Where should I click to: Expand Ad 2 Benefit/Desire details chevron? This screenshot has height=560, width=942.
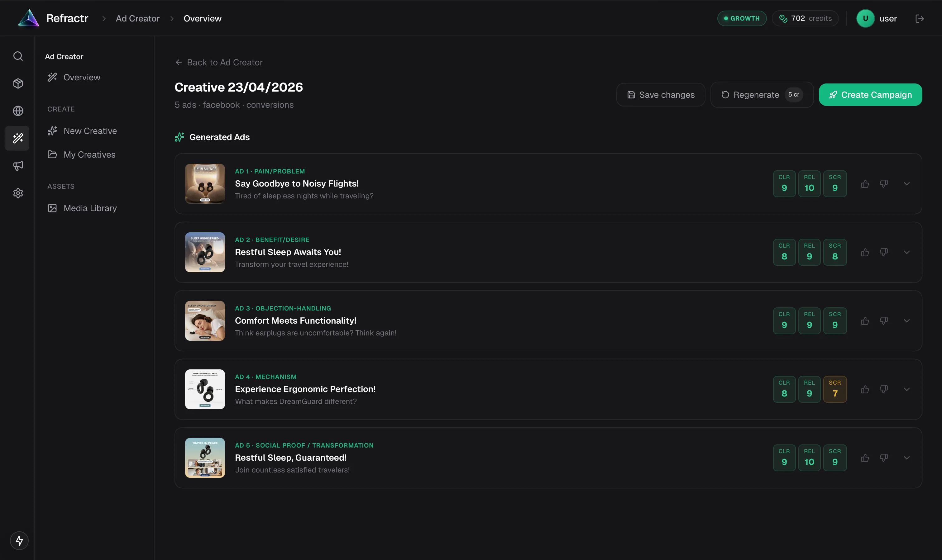click(906, 253)
